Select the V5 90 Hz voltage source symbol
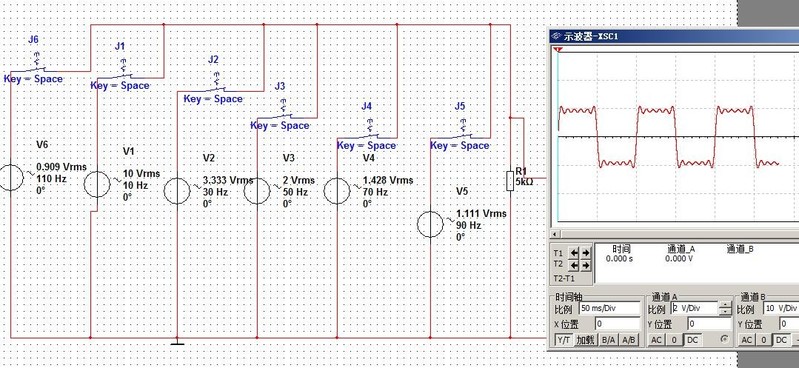Viewport: 799px width, 368px height. pyautogui.click(x=430, y=225)
